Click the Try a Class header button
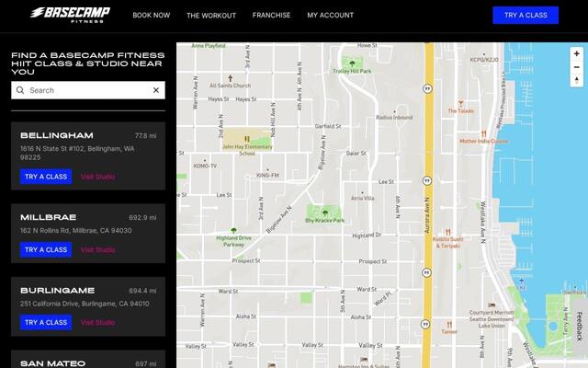588x368 pixels. pos(526,15)
